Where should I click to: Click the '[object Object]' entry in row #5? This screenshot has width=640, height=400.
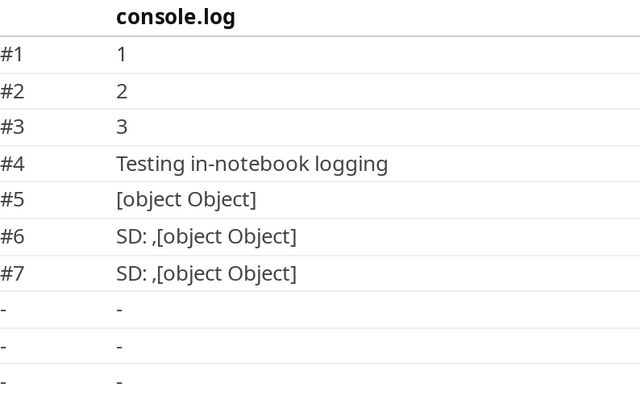coord(186,200)
